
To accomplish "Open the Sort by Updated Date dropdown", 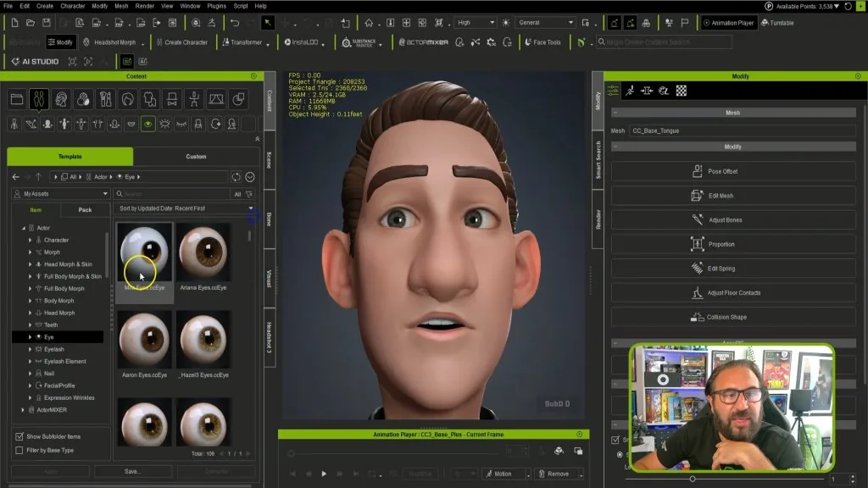I will point(185,208).
